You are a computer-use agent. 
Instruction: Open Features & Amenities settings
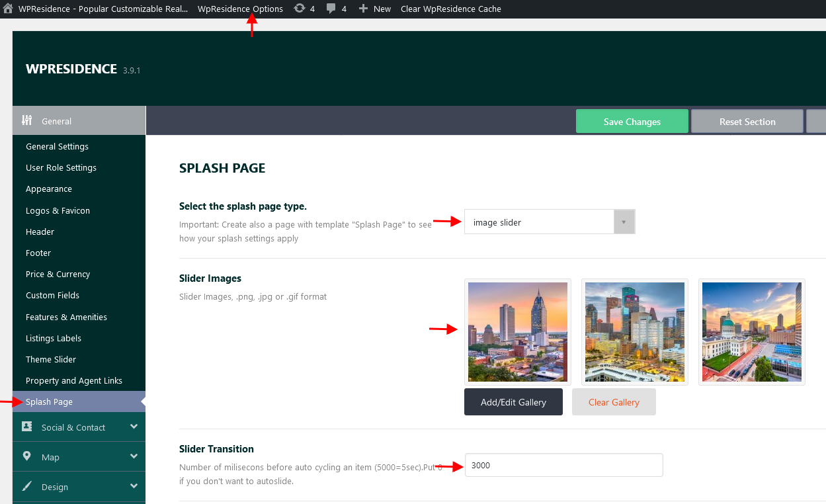(66, 317)
